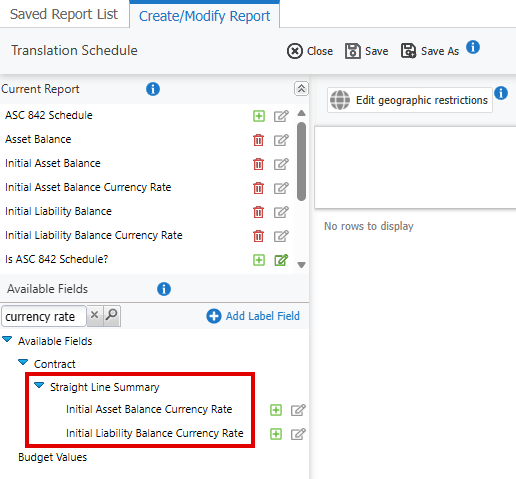Viewport: 516px width, 479px height.
Task: Click Save As button
Action: (430, 51)
